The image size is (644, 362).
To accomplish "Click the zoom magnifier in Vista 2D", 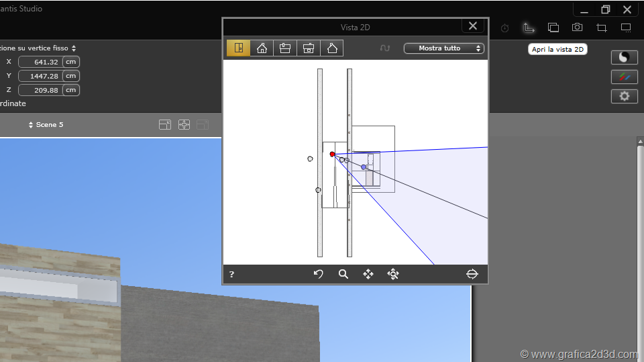I will pyautogui.click(x=343, y=274).
